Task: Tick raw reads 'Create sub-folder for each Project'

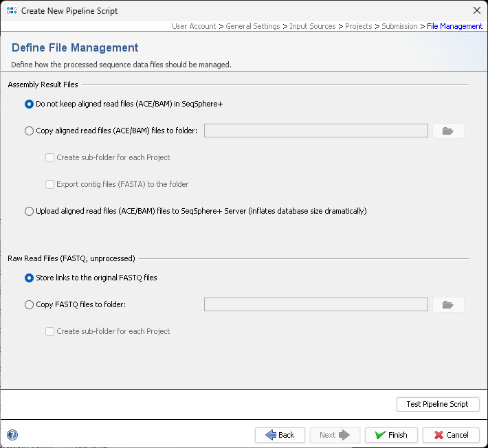Action: pyautogui.click(x=49, y=331)
